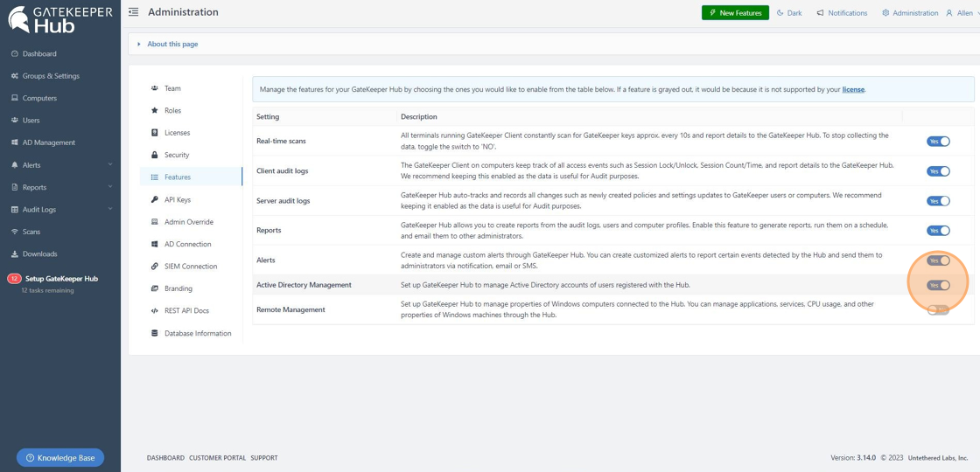Image resolution: width=980 pixels, height=472 pixels.
Task: Click the Computers laptop icon in sidebar
Action: tap(15, 98)
